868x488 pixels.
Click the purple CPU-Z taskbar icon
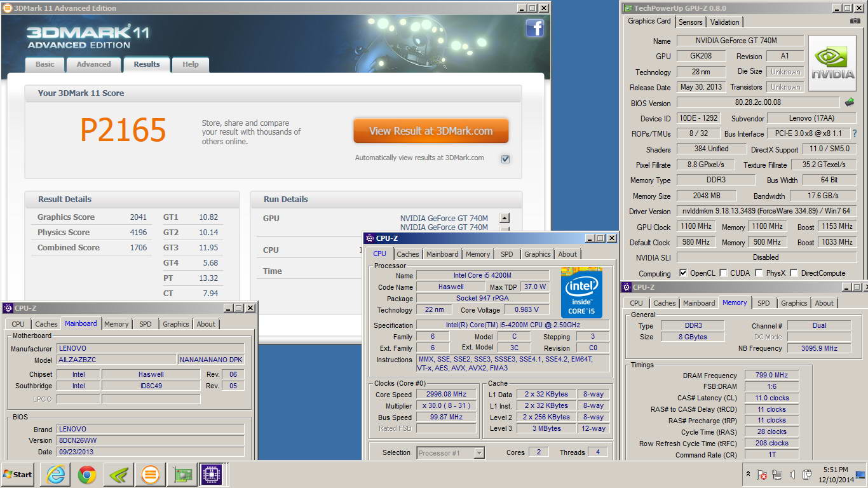click(213, 475)
